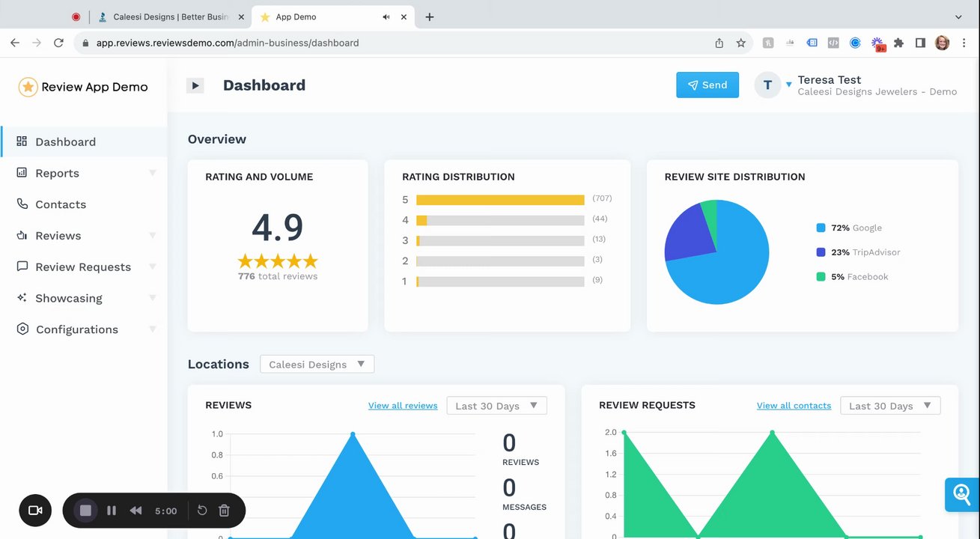Click the TripAdvisor indigo legend swatch

tap(821, 252)
